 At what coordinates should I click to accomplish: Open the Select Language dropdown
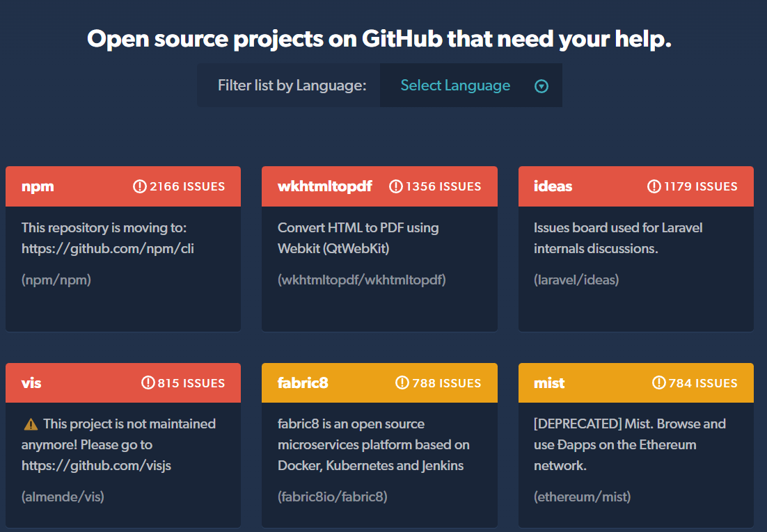(x=471, y=86)
